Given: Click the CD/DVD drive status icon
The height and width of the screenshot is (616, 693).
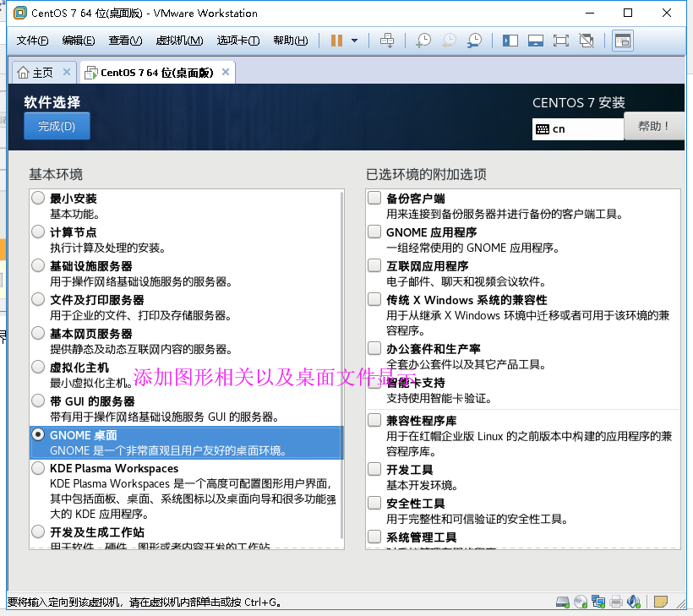Looking at the screenshot, I should click(581, 602).
